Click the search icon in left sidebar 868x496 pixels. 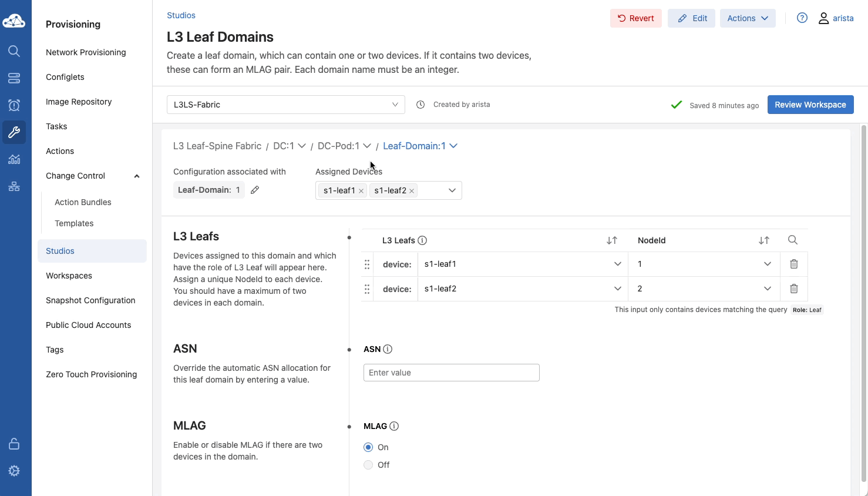14,51
